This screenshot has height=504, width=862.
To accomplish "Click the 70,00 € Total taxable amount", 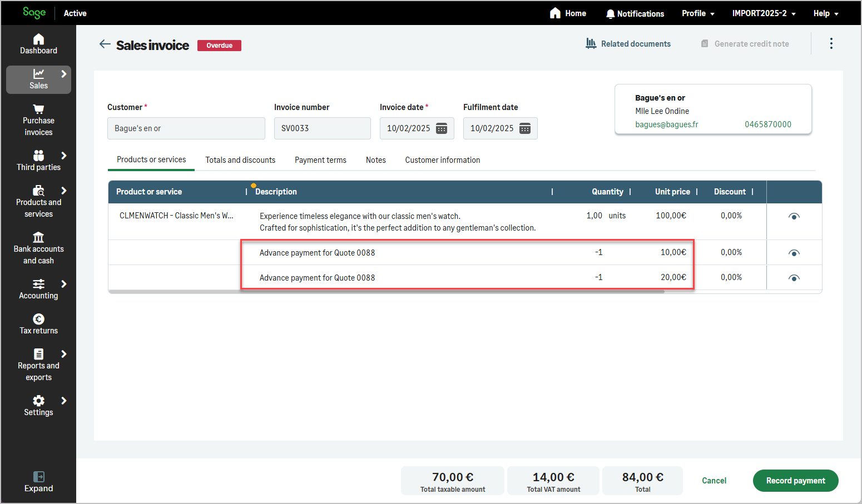I will [x=453, y=481].
